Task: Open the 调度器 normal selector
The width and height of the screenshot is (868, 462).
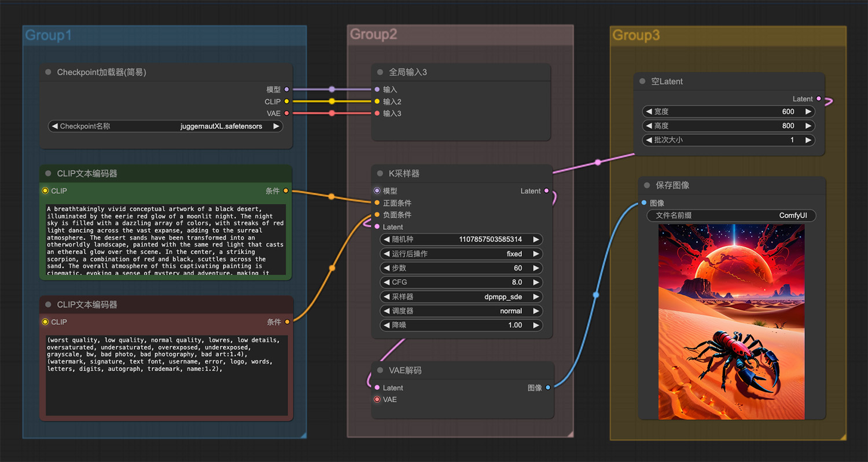Action: [461, 311]
